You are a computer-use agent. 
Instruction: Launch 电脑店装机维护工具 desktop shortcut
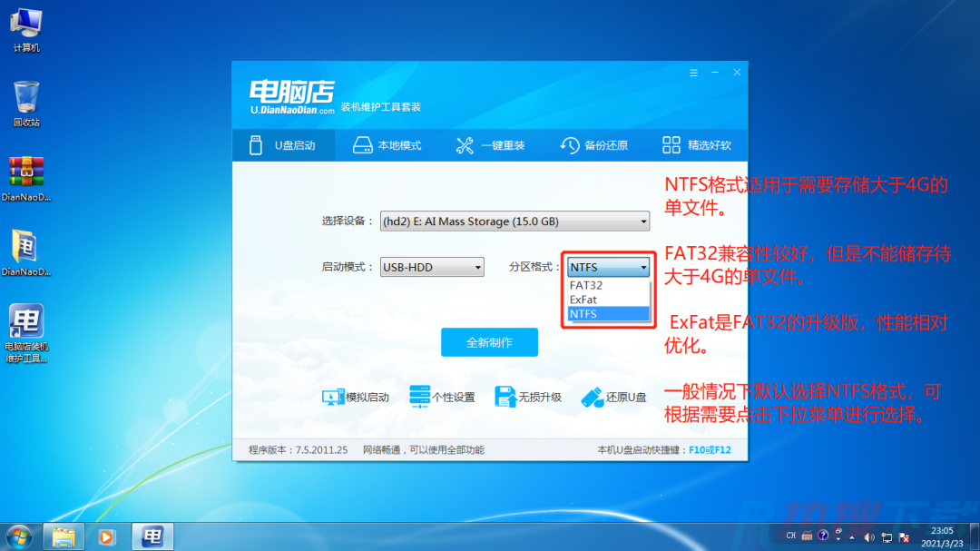click(x=26, y=333)
